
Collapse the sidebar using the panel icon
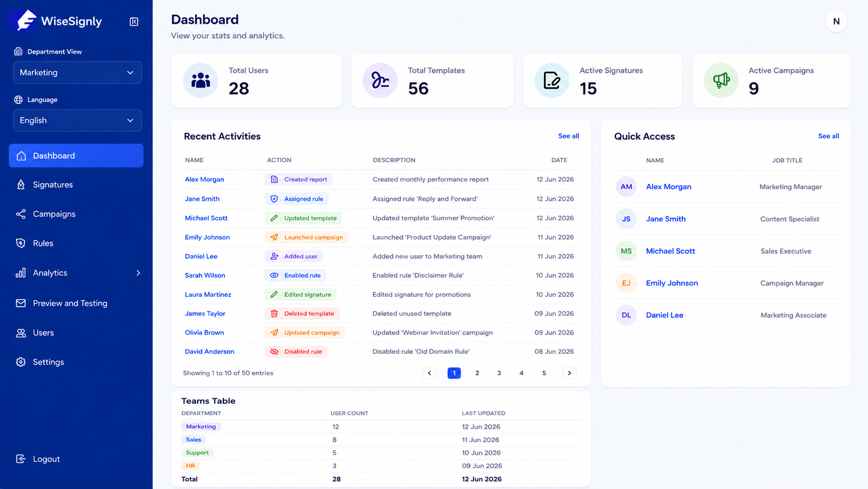[134, 21]
